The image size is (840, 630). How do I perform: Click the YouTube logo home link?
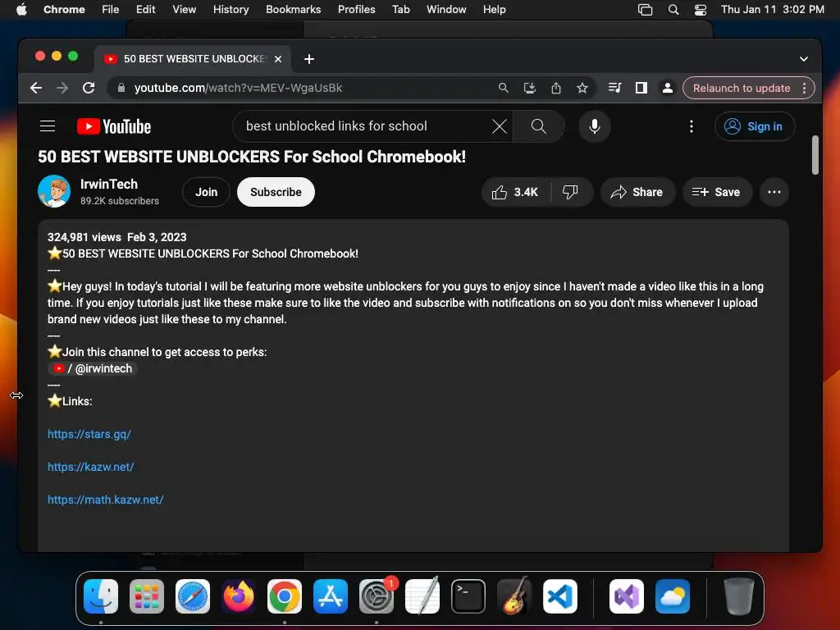point(113,126)
